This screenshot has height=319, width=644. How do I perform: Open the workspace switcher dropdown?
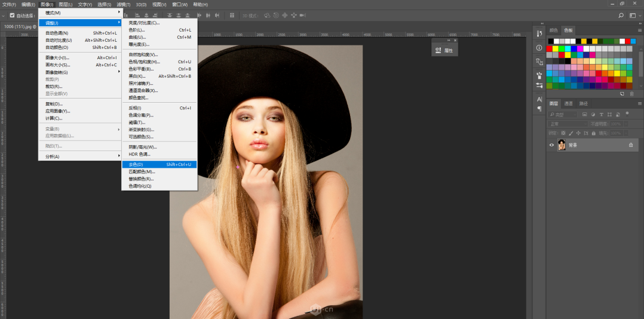(633, 16)
